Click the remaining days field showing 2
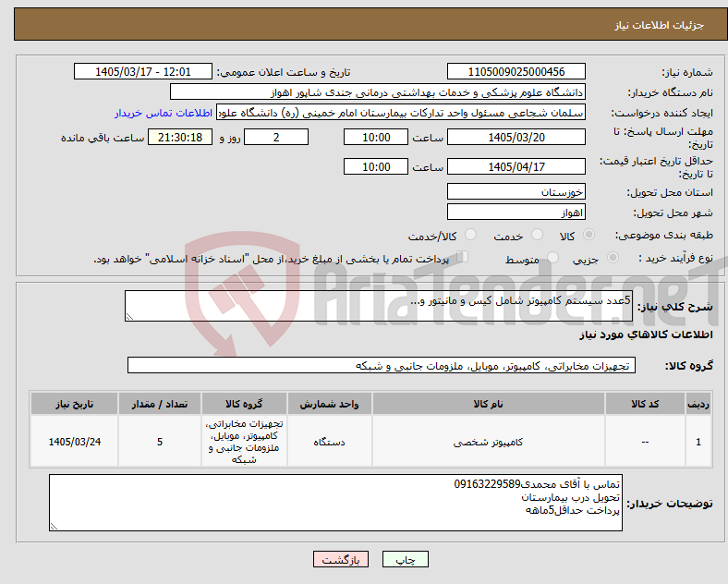The width and height of the screenshot is (728, 584). point(276,138)
